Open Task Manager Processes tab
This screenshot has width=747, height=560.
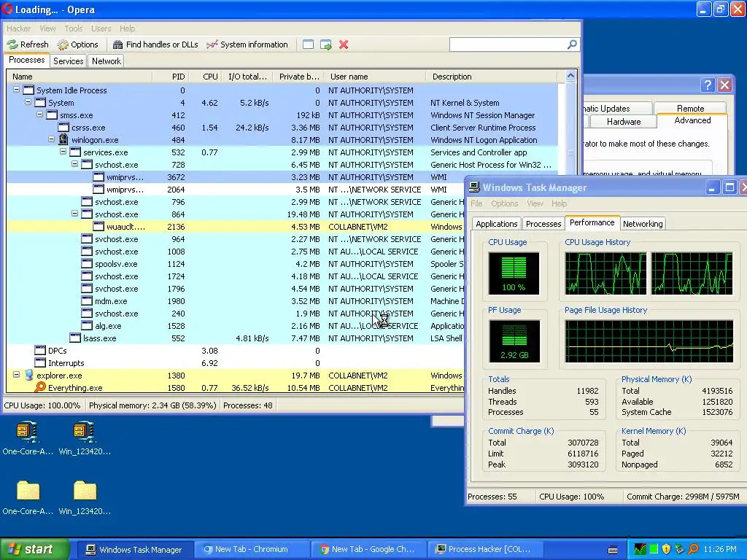tap(543, 224)
